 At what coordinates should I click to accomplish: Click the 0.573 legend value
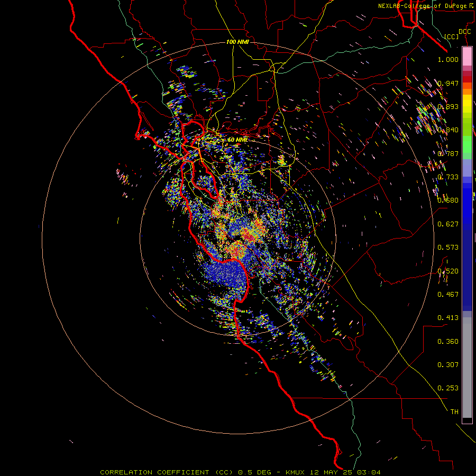pos(448,247)
